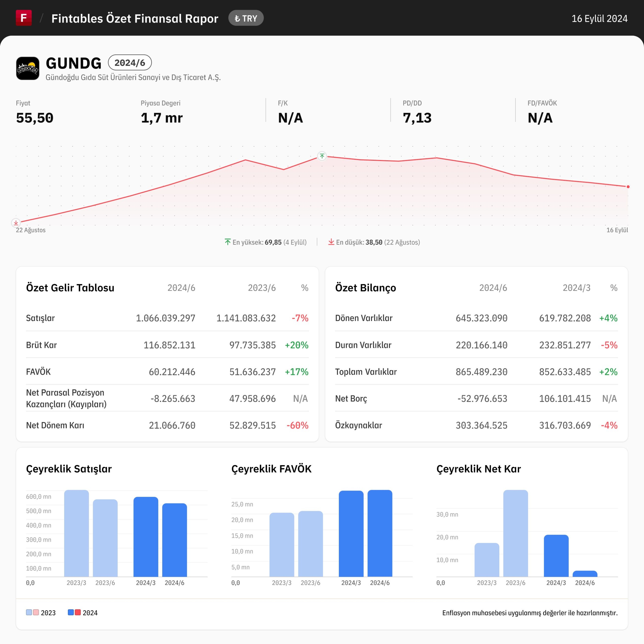The height and width of the screenshot is (644, 644).
Task: Click the highest price marker on chart
Action: (x=322, y=156)
